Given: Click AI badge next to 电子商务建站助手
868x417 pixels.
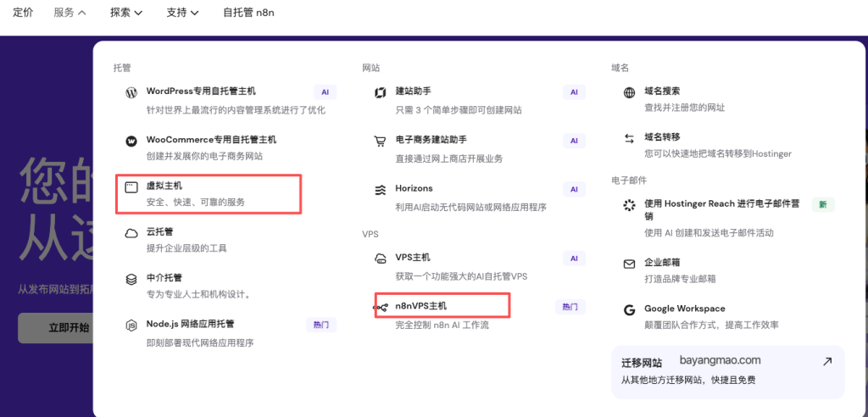Looking at the screenshot, I should coord(574,141).
